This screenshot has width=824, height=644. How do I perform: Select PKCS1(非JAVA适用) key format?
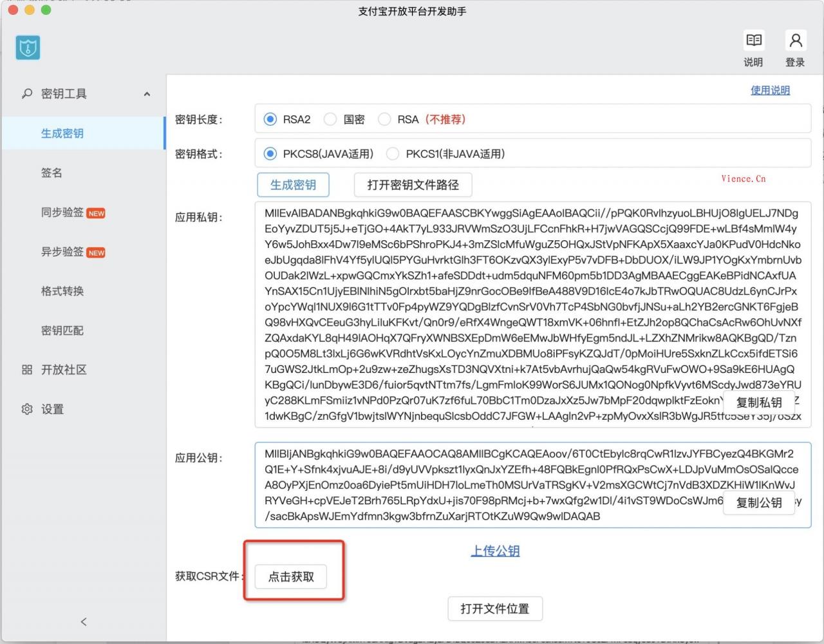click(393, 153)
